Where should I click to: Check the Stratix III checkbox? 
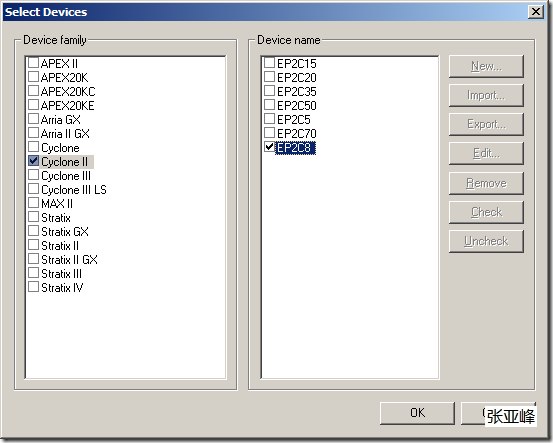point(33,273)
